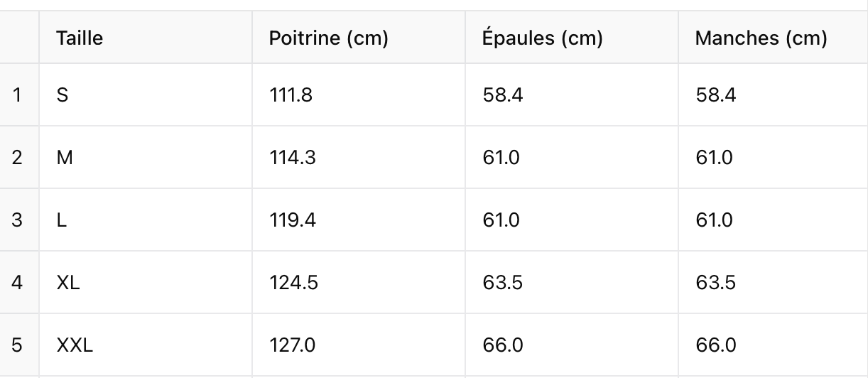The width and height of the screenshot is (868, 378).
Task: Click the cell containing 124.5
Action: [x=293, y=282]
